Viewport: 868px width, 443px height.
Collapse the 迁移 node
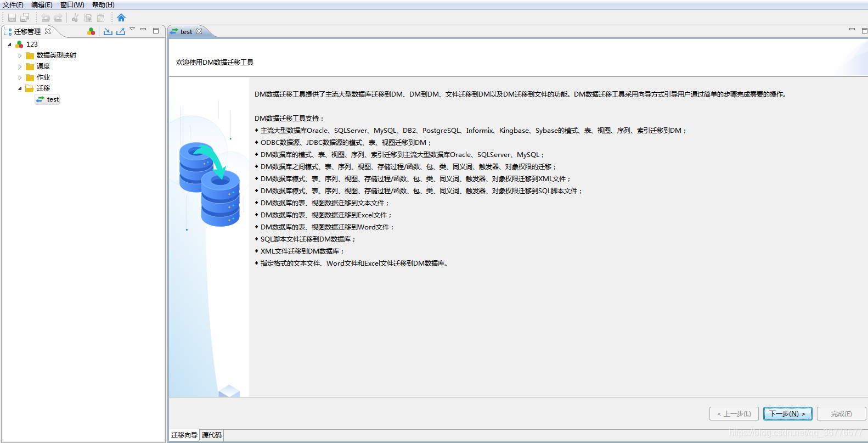click(20, 88)
